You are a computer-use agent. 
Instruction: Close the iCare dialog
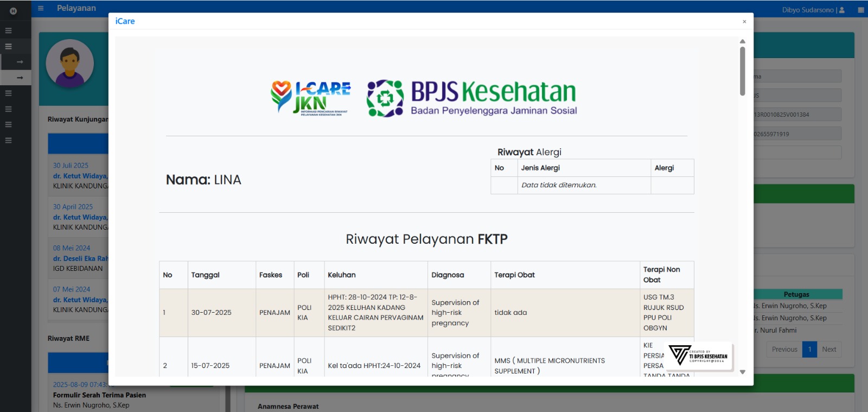point(744,22)
